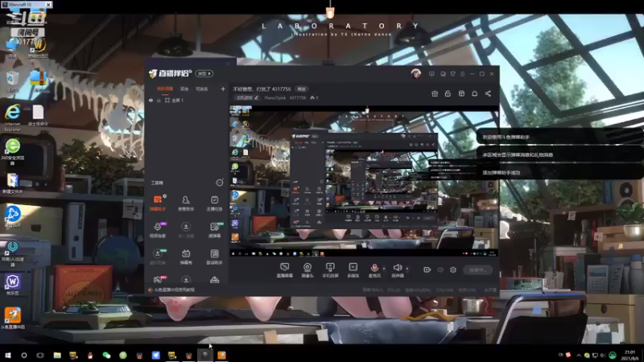Screen dimensions: 644x362
Task: Open the room manager assistant tool
Action: 186,203
